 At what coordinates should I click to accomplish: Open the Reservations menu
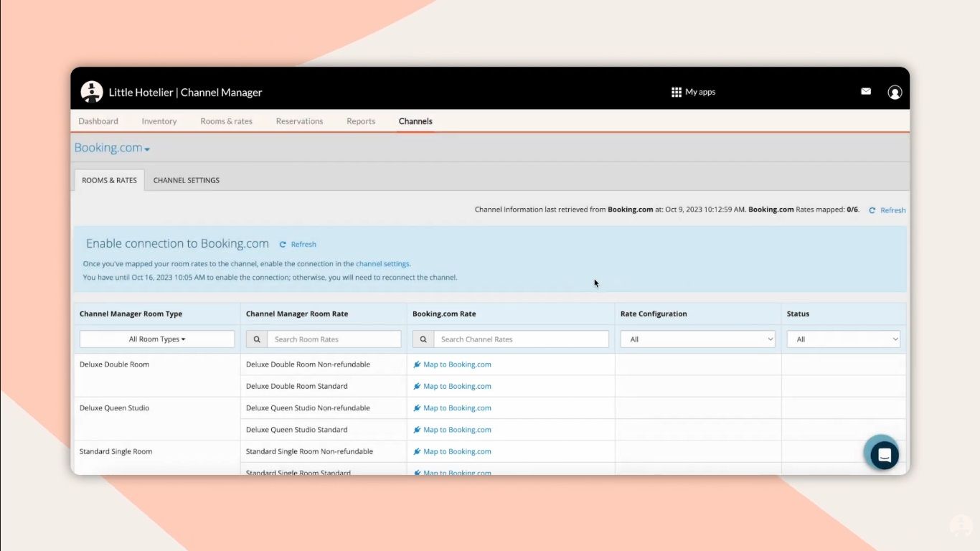coord(299,121)
